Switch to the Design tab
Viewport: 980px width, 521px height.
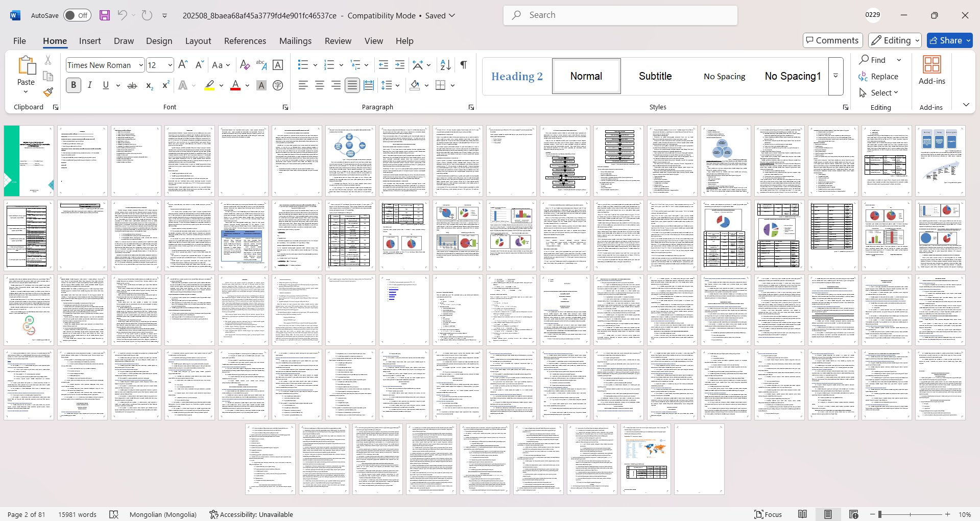pos(159,41)
